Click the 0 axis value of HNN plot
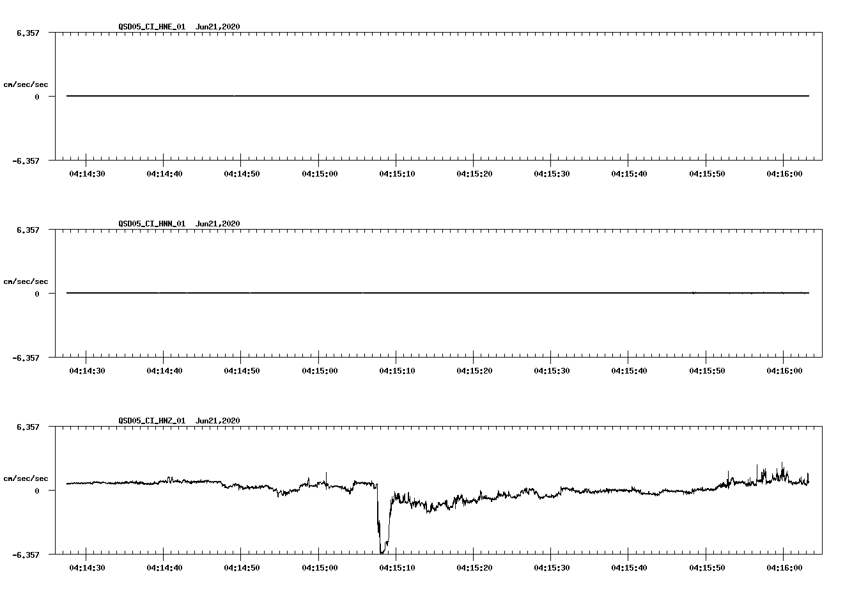The image size is (868, 591). click(37, 294)
